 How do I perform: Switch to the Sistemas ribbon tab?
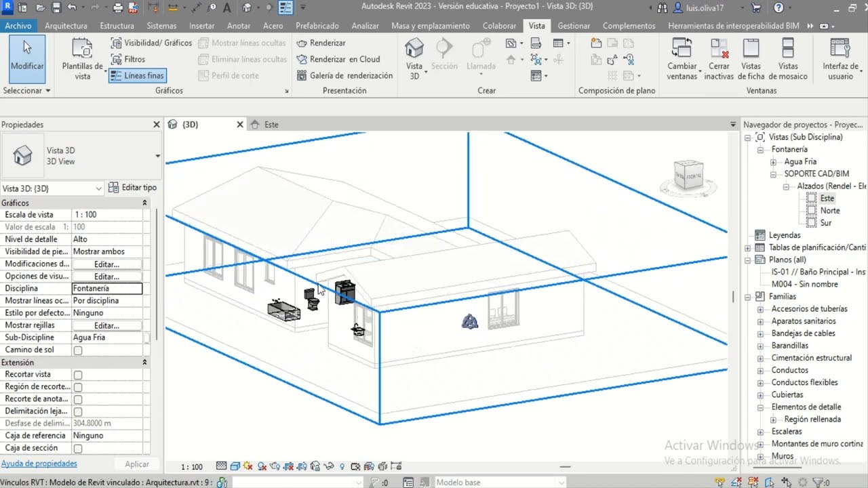161,26
